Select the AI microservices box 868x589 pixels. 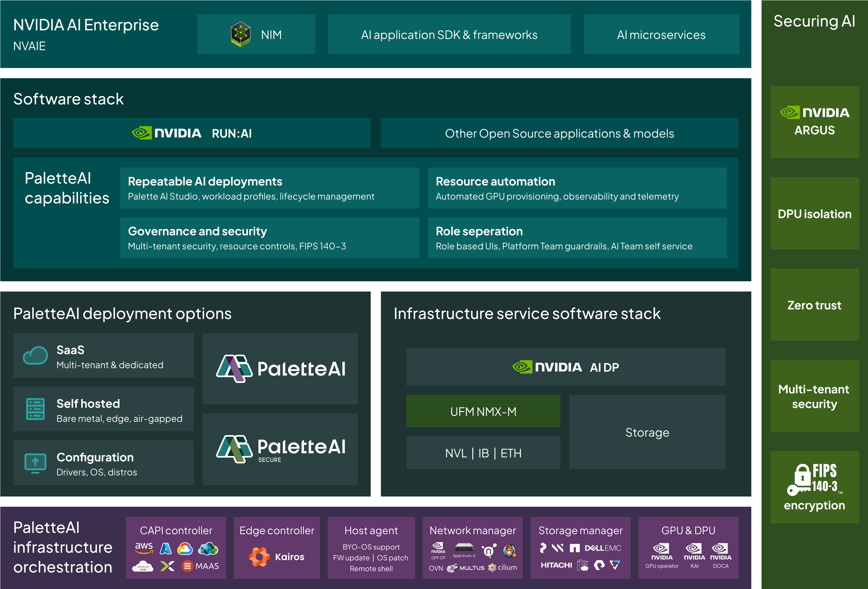[x=661, y=34]
